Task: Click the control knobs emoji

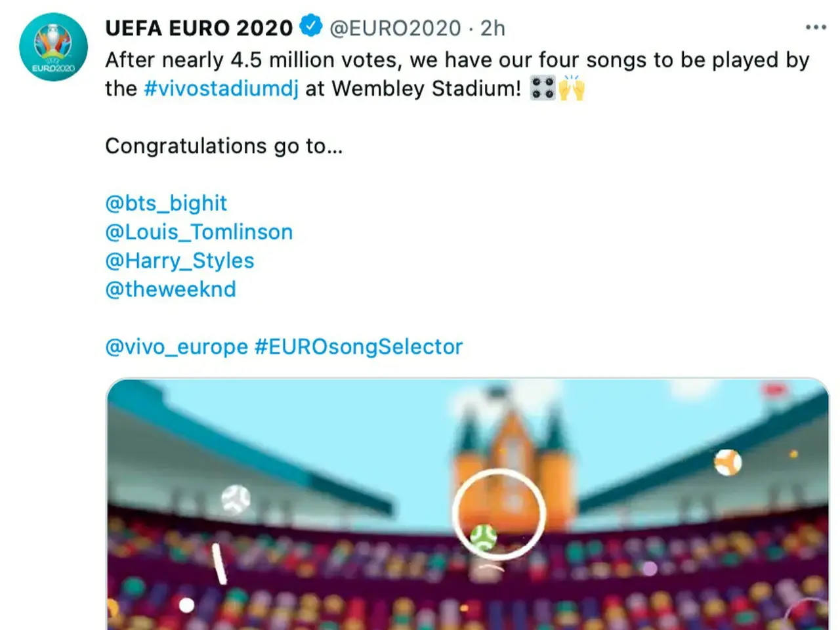Action: click(x=543, y=88)
